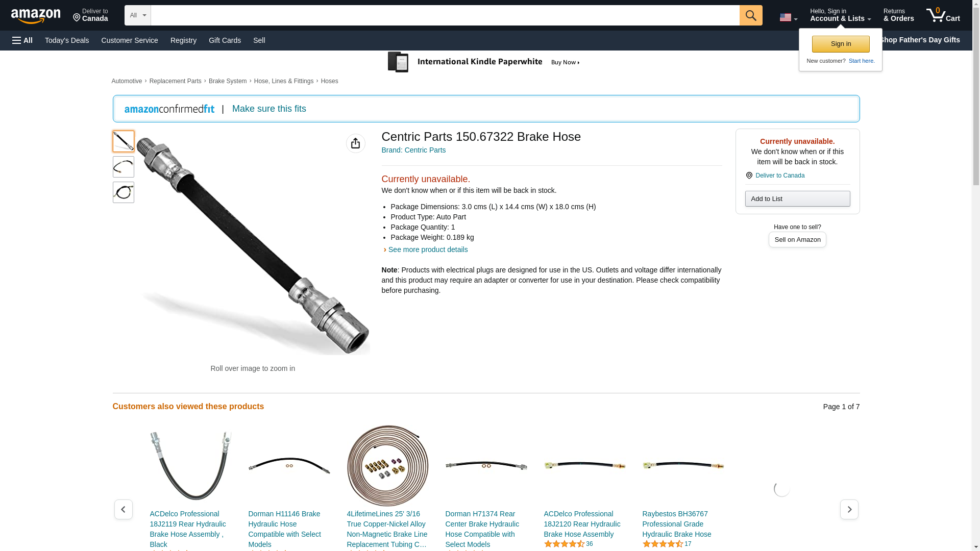Image resolution: width=980 pixels, height=551 pixels.
Task: Expand the country flag language selector
Action: pyautogui.click(x=788, y=17)
